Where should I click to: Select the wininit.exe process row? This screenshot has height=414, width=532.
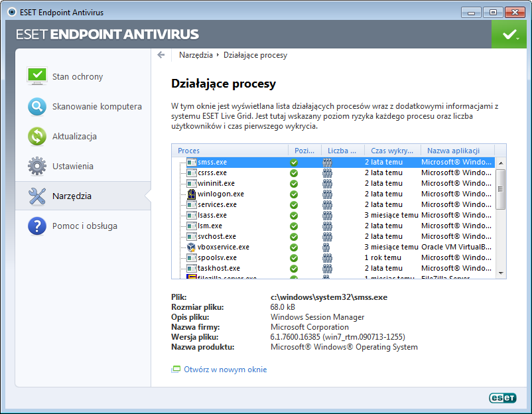click(334, 183)
